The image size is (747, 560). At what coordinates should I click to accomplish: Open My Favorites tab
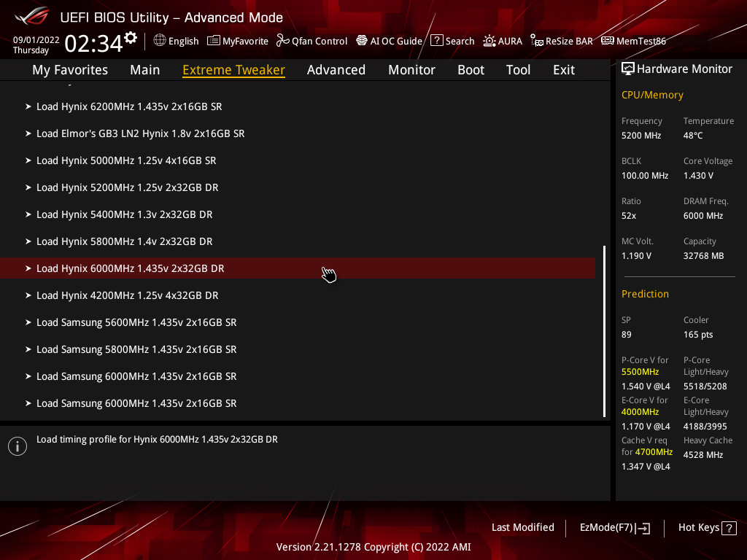70,70
